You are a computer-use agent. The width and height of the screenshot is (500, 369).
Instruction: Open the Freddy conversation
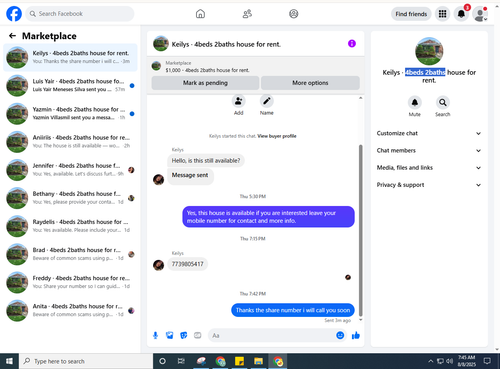pos(70,282)
